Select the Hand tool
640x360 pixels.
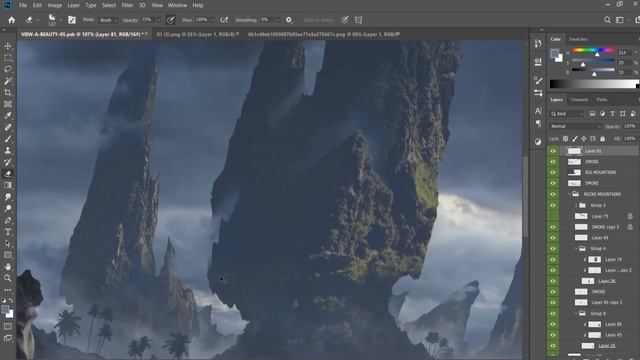(8, 267)
